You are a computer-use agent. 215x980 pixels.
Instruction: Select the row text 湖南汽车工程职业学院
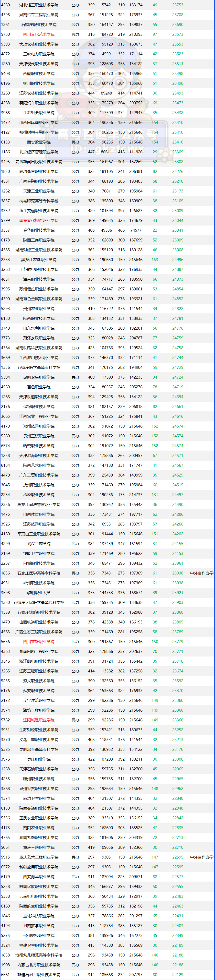[x=39, y=15]
